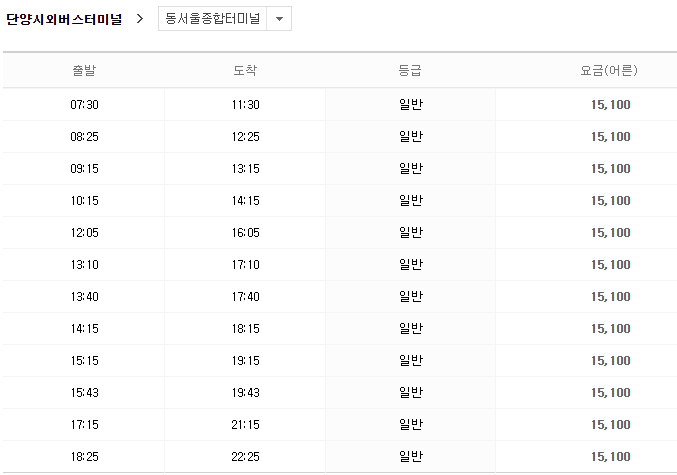
Task: Click the 14:15 arrival time cell
Action: [245, 201]
